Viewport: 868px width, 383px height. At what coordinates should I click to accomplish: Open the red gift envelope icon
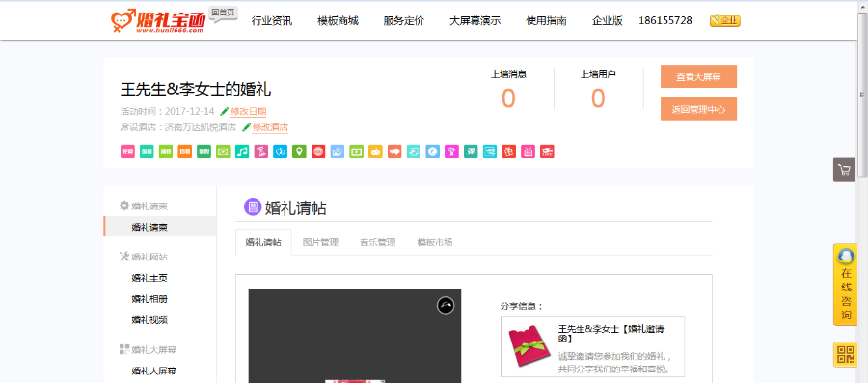509,151
